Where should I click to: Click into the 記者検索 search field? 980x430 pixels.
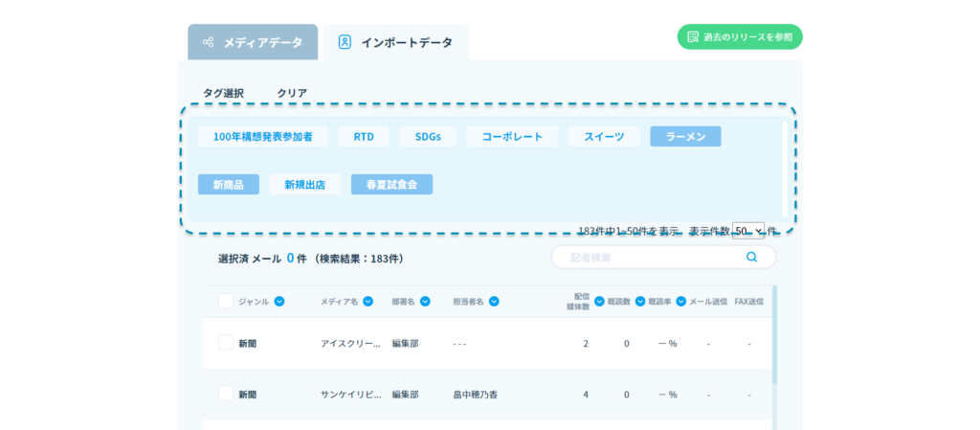(x=651, y=257)
